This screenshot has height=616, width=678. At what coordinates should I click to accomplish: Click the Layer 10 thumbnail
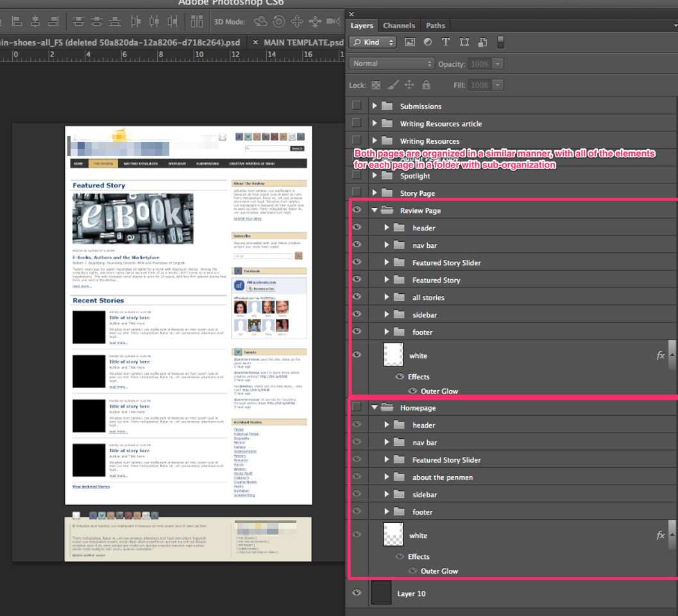click(x=381, y=593)
